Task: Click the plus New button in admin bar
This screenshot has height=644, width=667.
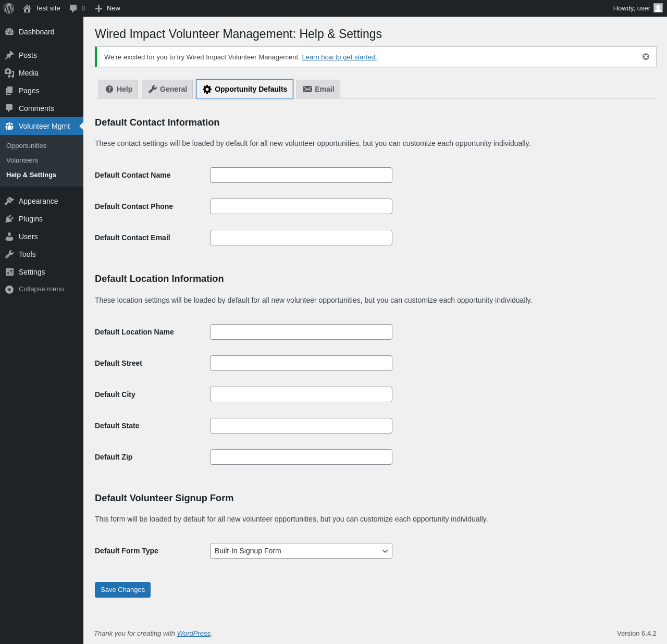Action: click(x=108, y=8)
